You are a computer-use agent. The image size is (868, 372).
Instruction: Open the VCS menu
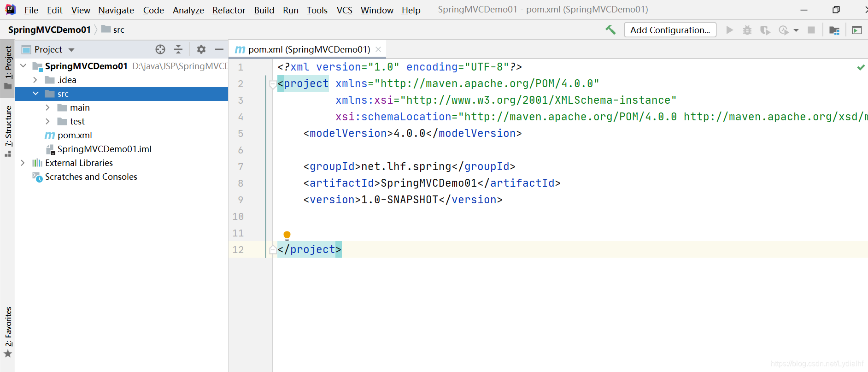tap(345, 10)
